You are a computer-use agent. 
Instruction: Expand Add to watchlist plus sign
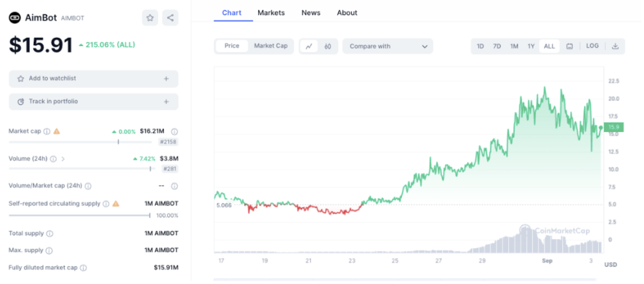(166, 79)
